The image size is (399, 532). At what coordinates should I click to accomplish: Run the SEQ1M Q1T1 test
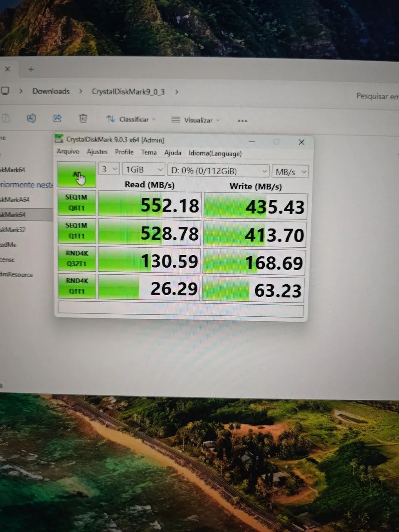click(77, 231)
